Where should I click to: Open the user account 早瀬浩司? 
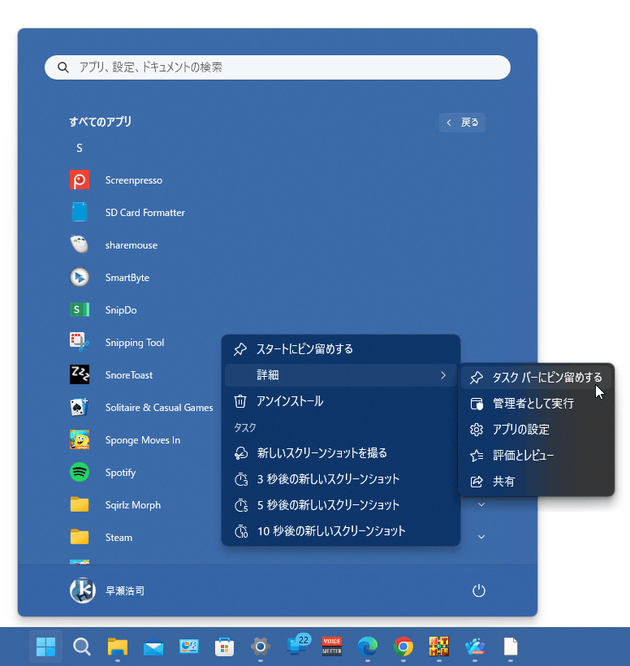click(107, 590)
